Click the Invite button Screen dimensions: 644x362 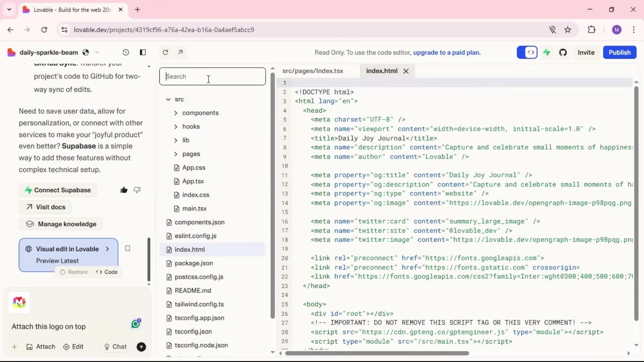pos(586,52)
